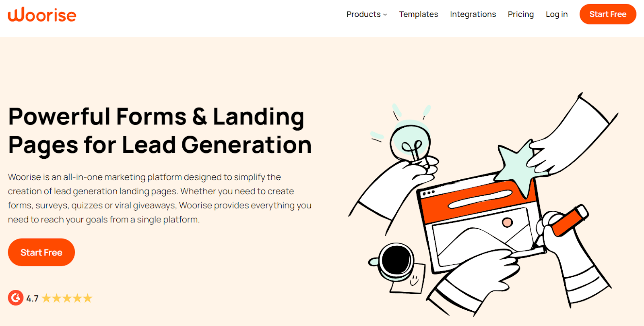Click the 4.7 rating score
Viewport: 644px width, 326px height.
point(32,299)
